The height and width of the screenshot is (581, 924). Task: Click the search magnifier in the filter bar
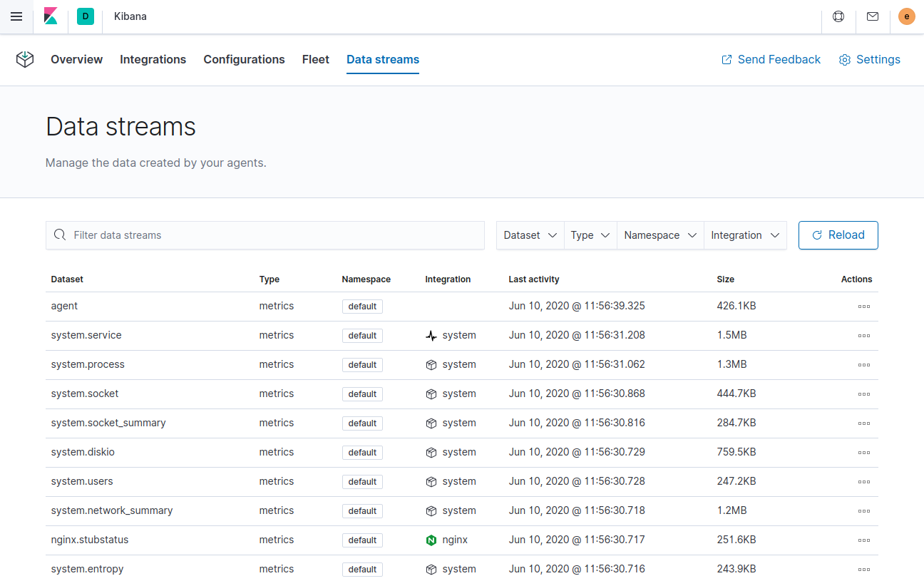(60, 235)
